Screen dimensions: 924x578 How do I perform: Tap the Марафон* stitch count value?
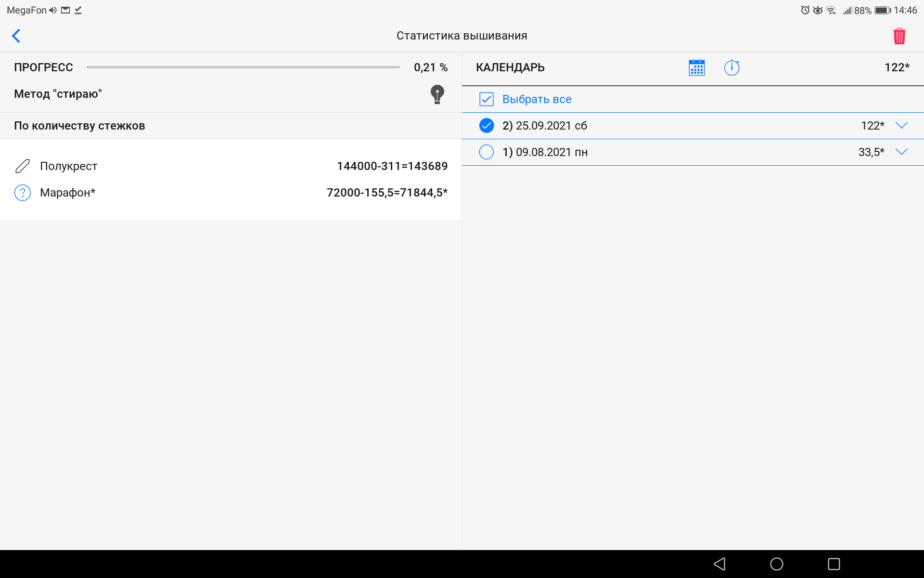387,193
